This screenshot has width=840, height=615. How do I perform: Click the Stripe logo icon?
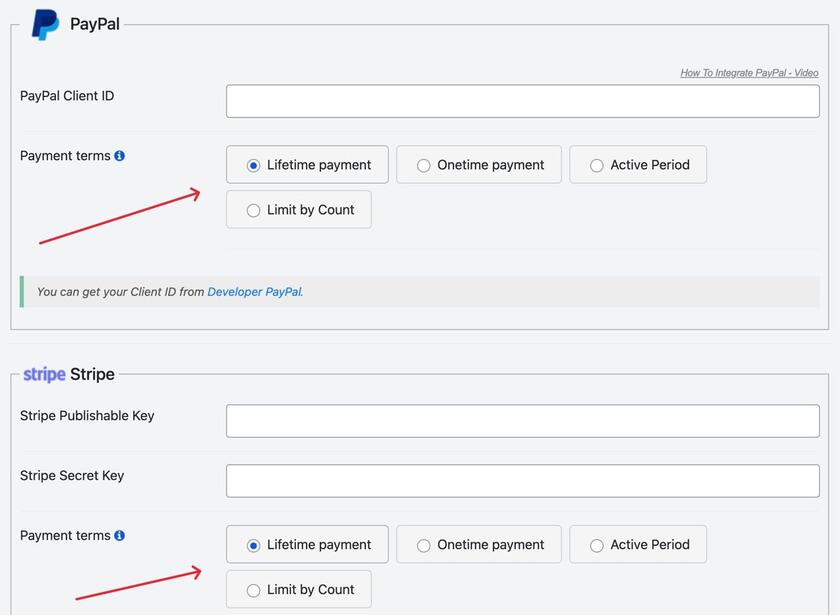coord(44,374)
